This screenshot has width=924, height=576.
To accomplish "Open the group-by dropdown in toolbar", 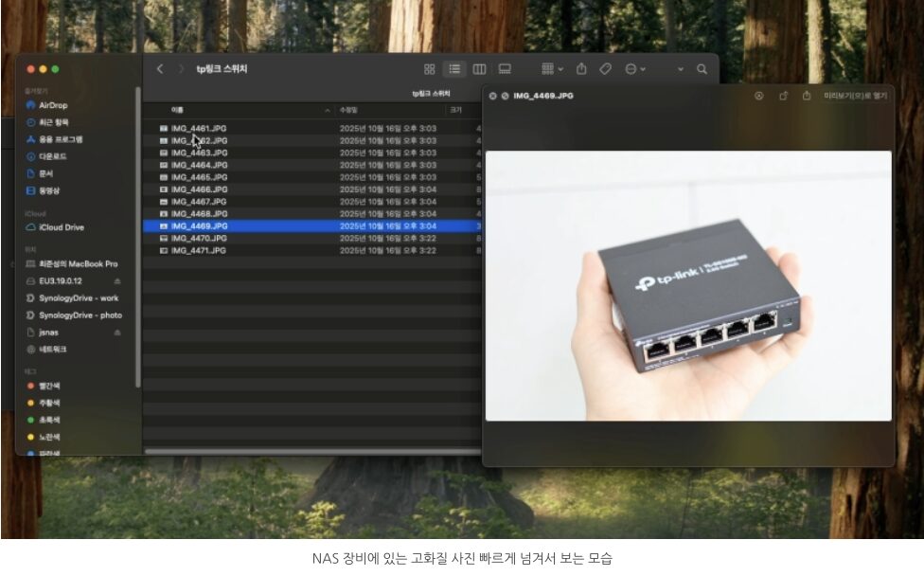I will 551,69.
